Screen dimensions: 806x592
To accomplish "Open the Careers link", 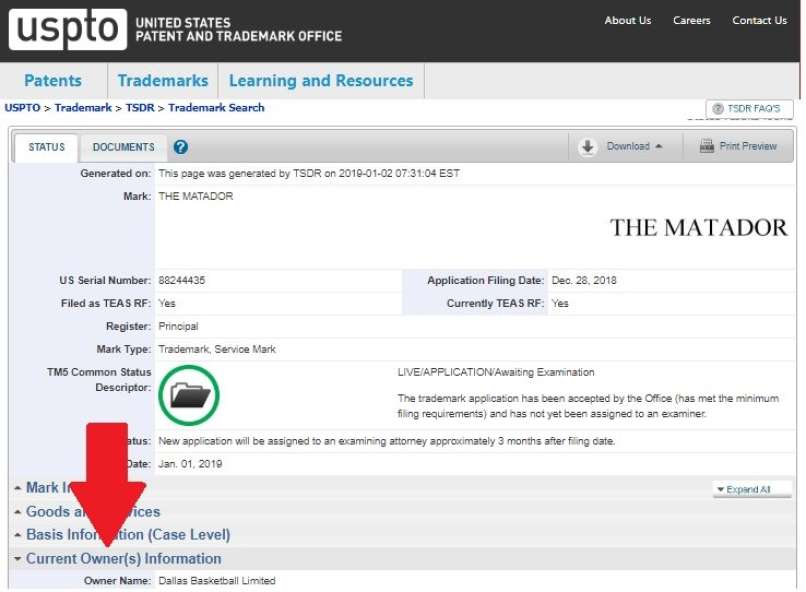I will pos(692,21).
